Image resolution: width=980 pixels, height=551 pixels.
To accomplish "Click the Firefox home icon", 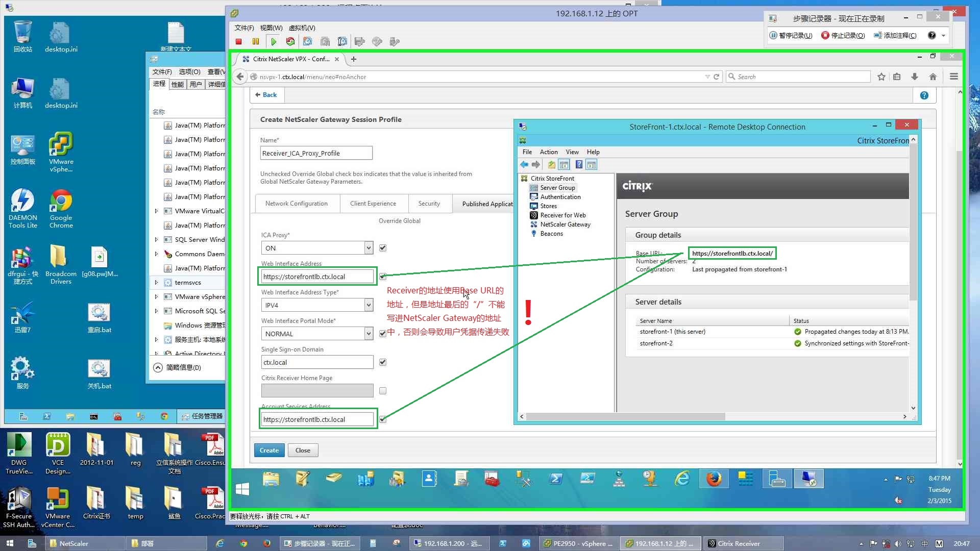I will point(933,77).
